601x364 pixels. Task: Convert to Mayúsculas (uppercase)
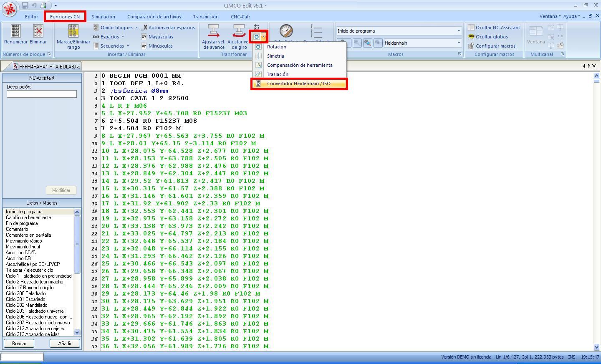point(157,37)
